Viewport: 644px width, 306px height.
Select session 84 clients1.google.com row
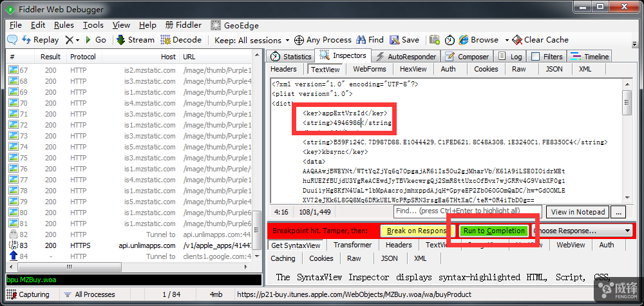pyautogui.click(x=130, y=256)
